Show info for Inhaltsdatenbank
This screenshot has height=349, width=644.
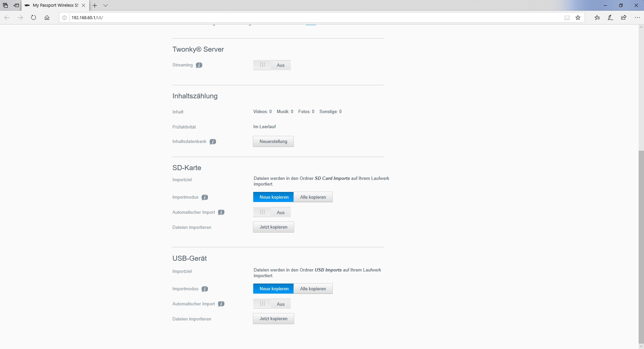[x=213, y=142]
